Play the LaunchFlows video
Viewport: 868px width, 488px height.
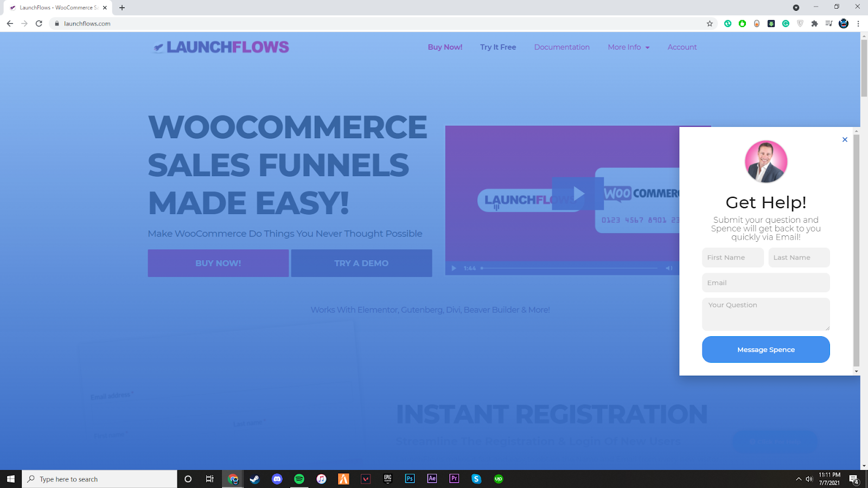click(x=578, y=194)
